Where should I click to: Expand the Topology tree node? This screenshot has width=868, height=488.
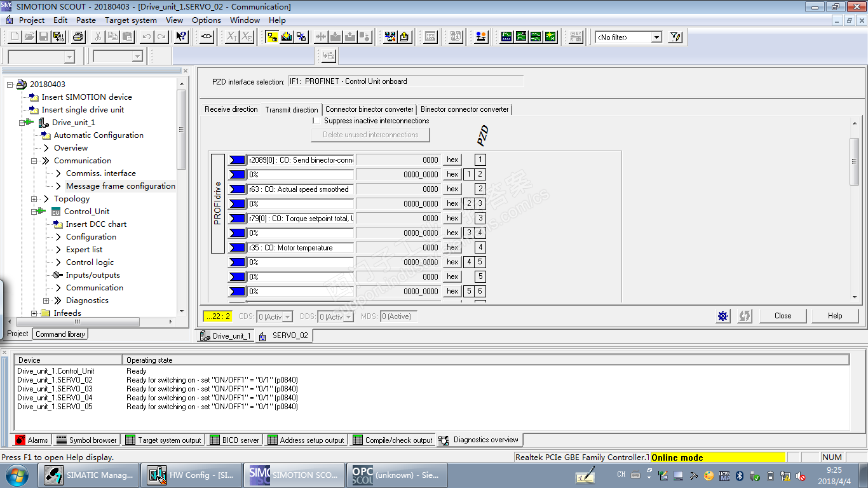[34, 199]
